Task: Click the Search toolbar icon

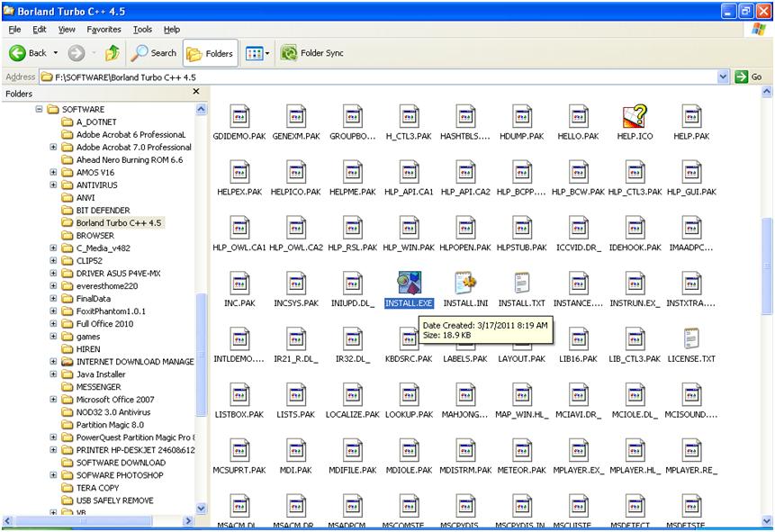Action: tap(153, 53)
